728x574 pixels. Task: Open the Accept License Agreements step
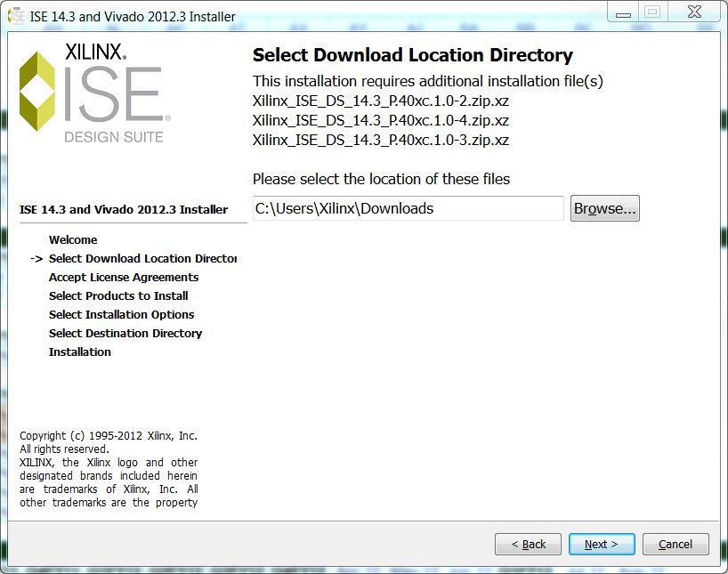[x=124, y=278]
